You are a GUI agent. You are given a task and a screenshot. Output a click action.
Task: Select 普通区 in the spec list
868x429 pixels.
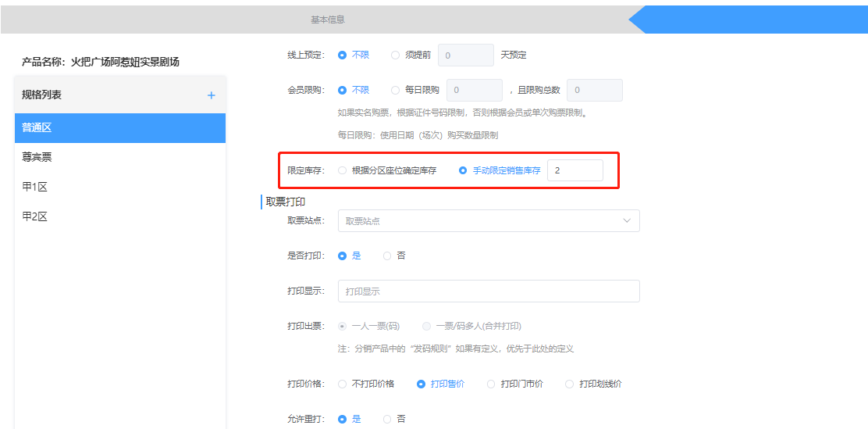(x=119, y=128)
